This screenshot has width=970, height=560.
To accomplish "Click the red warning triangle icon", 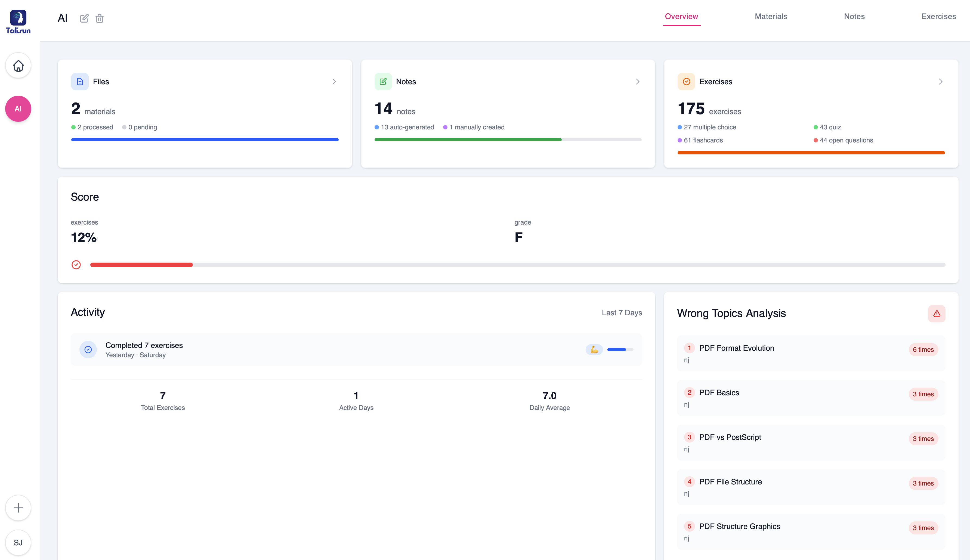I will pyautogui.click(x=937, y=313).
